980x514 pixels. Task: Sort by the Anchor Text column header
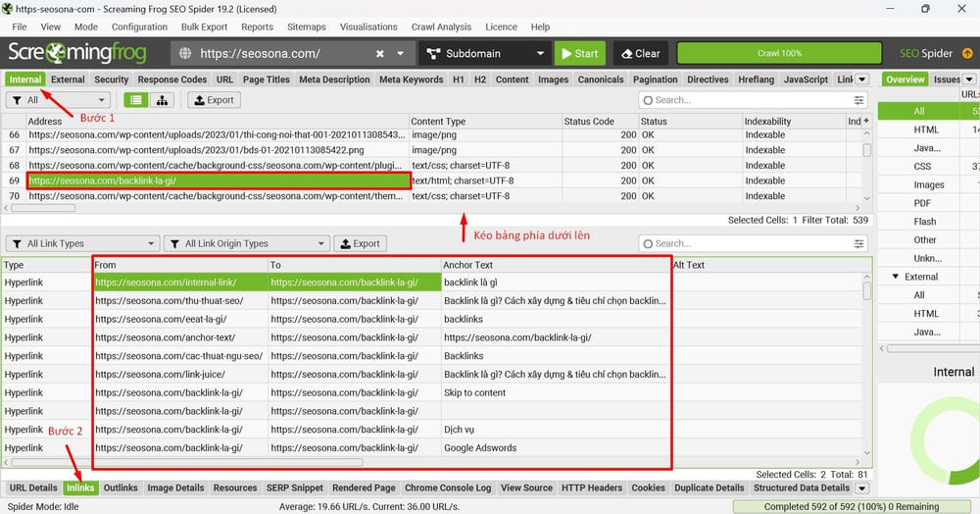click(557, 265)
